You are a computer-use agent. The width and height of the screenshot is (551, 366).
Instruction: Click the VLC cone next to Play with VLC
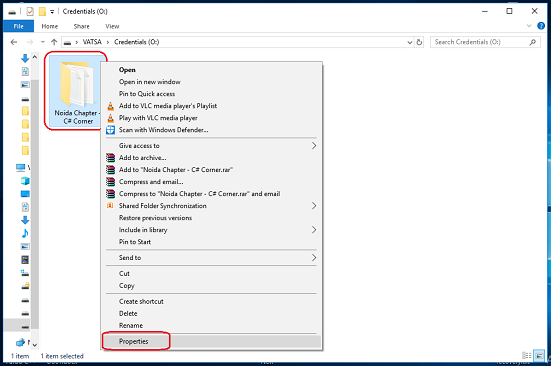111,118
